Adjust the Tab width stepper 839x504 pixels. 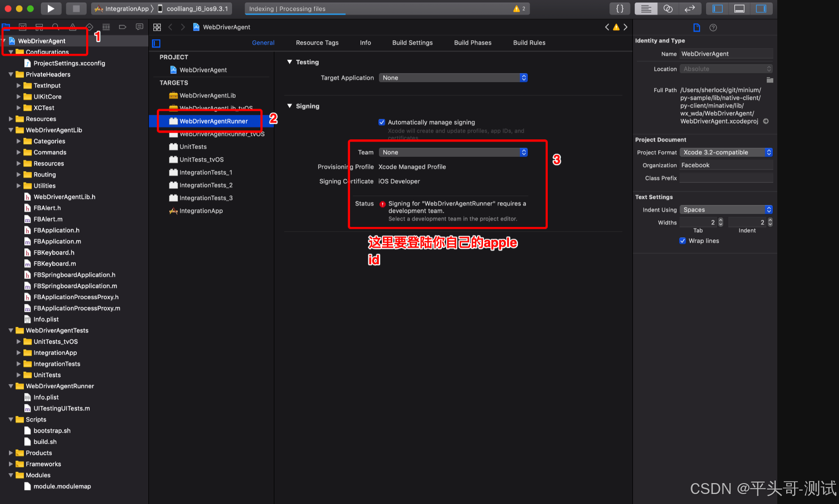pos(720,222)
